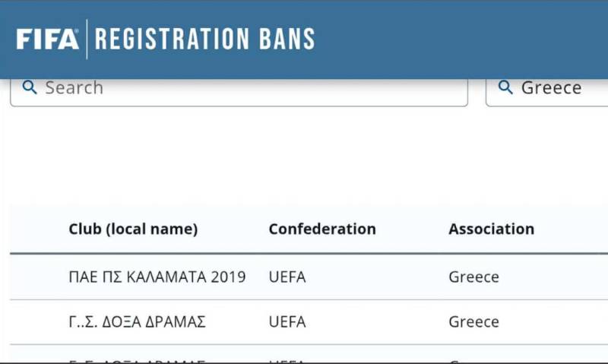Click UEFA in the fully visible ΔΟΞΑ ΔΡΑΜΑΣ row
This screenshot has width=608, height=364.
click(x=287, y=322)
